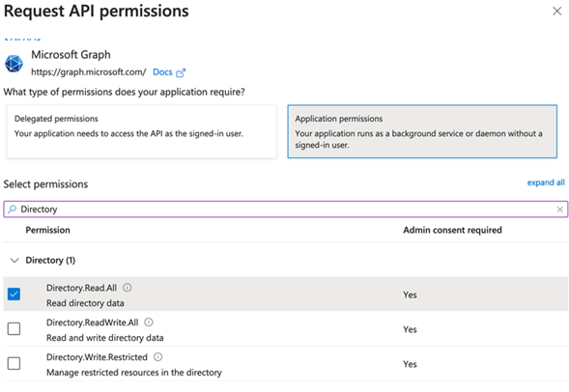Close the Request API permissions panel
Image resolution: width=569 pixels, height=392 pixels.
click(556, 11)
